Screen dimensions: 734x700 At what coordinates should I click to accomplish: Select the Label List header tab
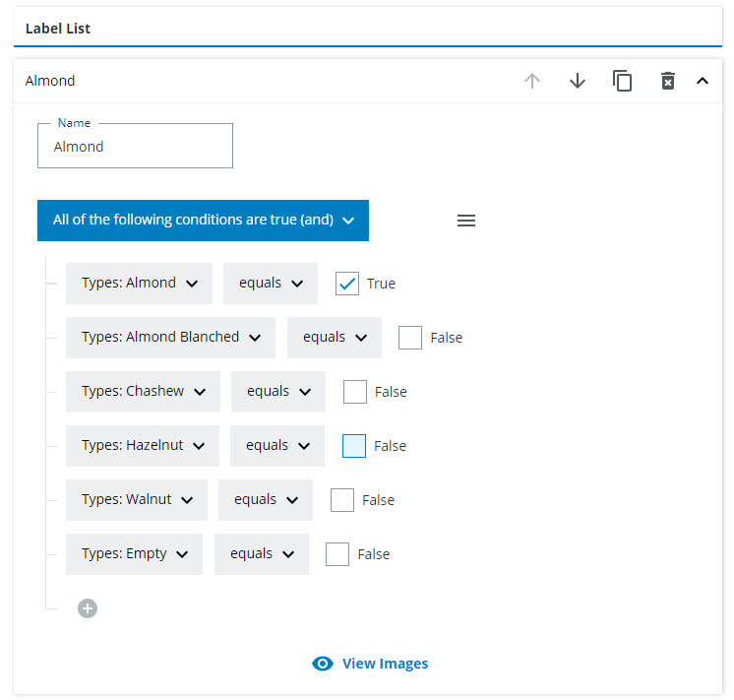click(x=58, y=29)
